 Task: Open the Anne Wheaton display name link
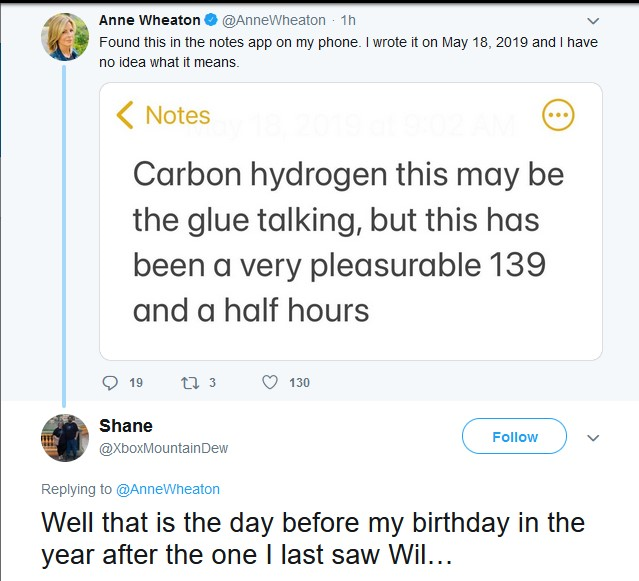150,20
